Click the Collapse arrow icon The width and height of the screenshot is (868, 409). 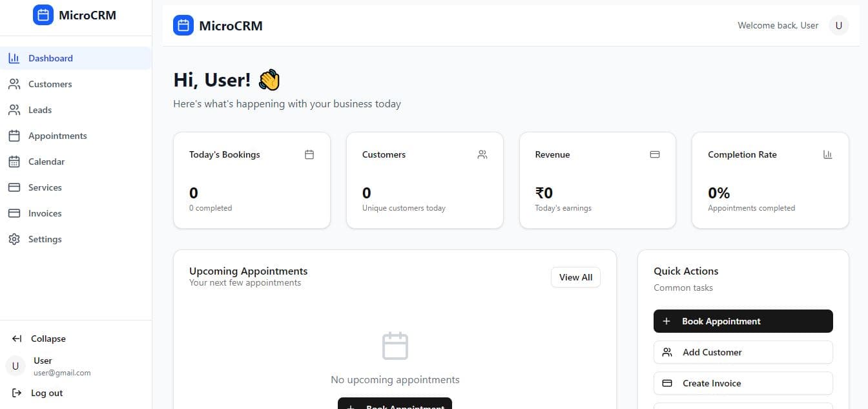(17, 339)
